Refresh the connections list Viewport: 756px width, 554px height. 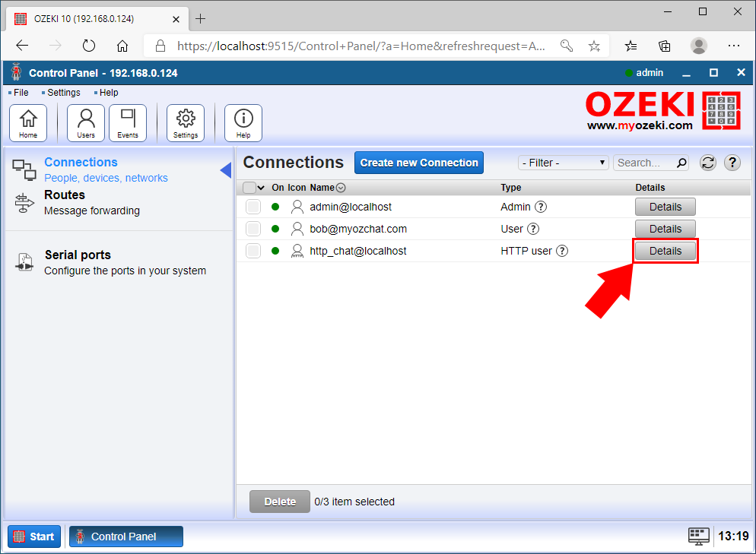pos(707,163)
